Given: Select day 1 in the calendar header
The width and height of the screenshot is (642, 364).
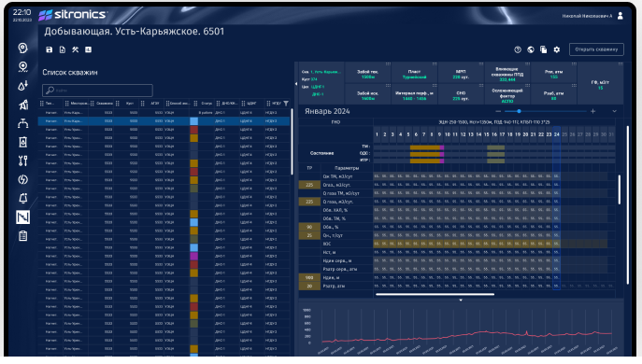Looking at the screenshot, I should click(x=378, y=134).
